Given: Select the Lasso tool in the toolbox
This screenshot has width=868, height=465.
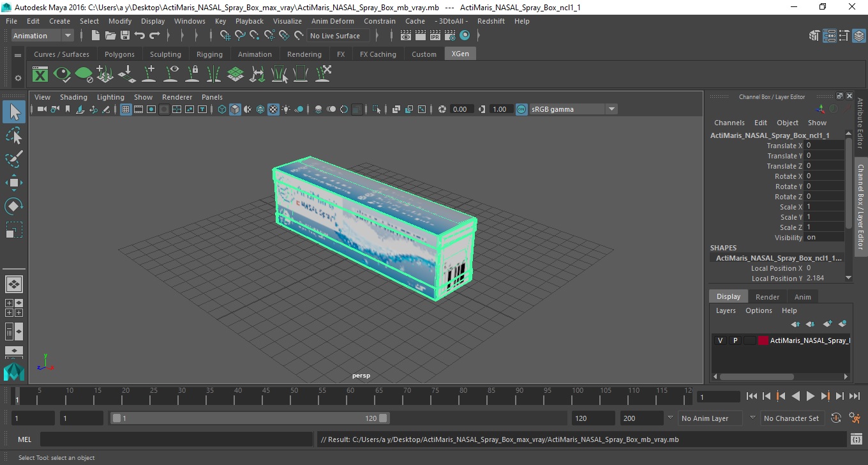Looking at the screenshot, I should click(14, 135).
